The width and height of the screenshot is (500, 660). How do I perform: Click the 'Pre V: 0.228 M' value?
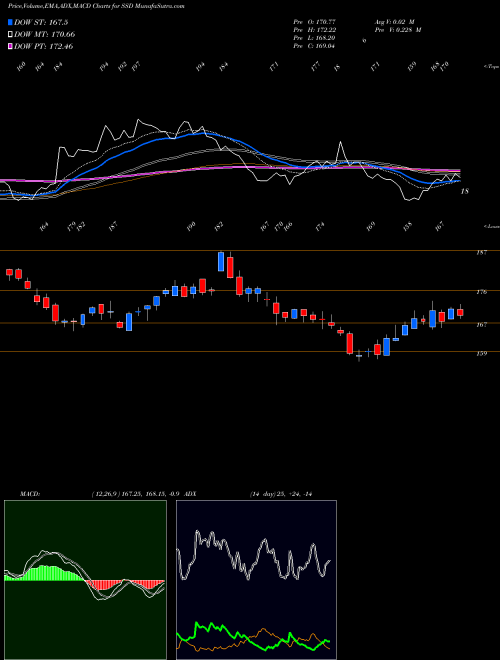398,30
